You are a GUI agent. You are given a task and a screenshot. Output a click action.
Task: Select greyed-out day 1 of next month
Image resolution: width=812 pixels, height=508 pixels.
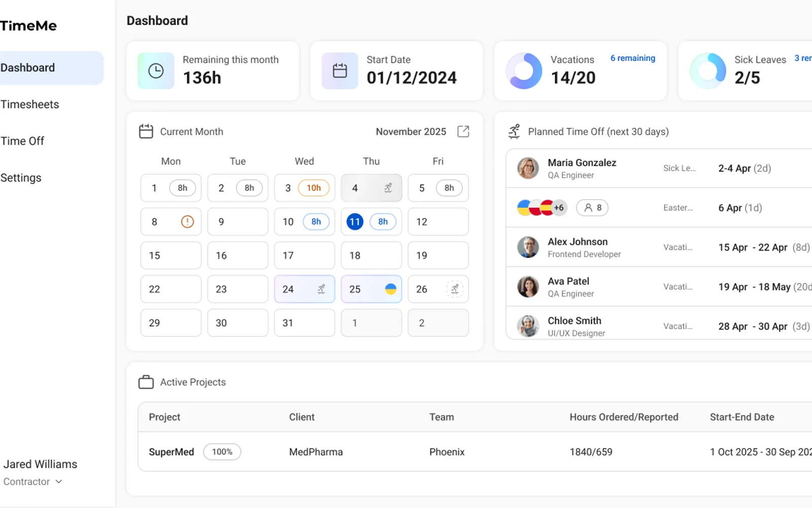click(x=371, y=323)
